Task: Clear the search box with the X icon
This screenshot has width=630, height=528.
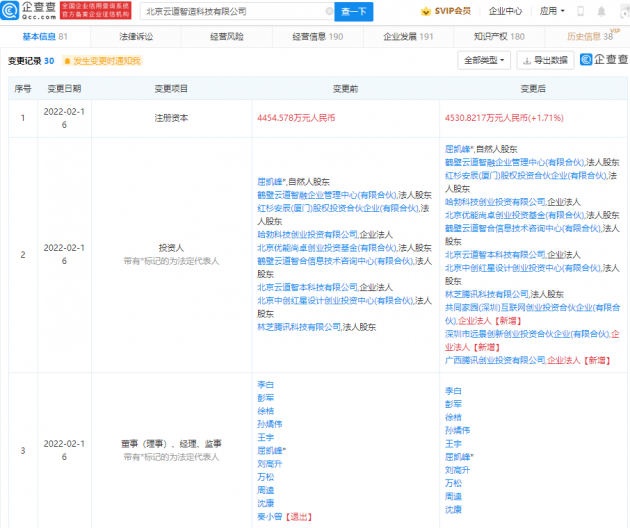Action: click(x=329, y=11)
